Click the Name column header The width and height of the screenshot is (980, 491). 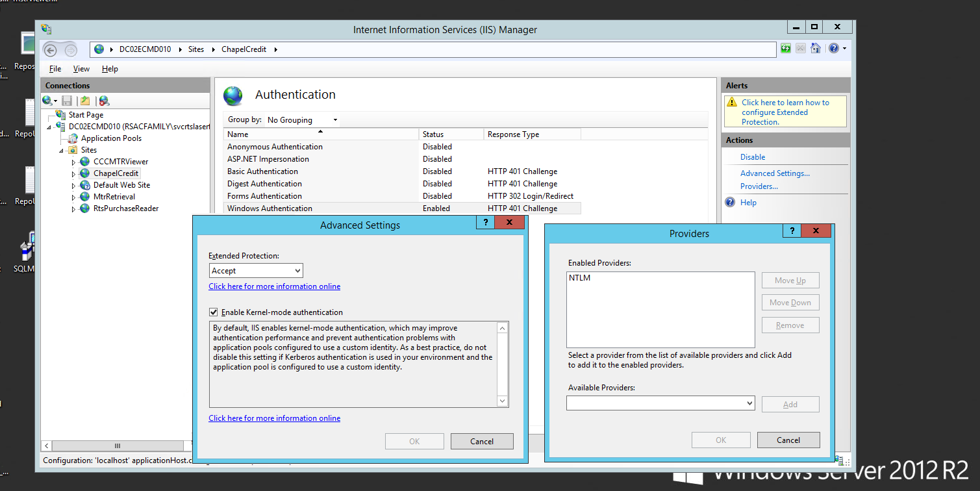(321, 134)
